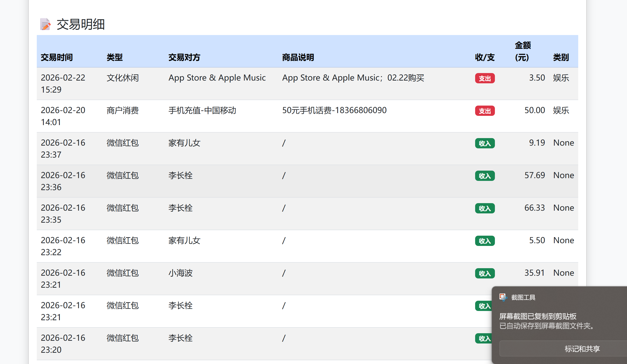The height and width of the screenshot is (364, 627).
Task: Click the 收/支 column header
Action: point(485,57)
